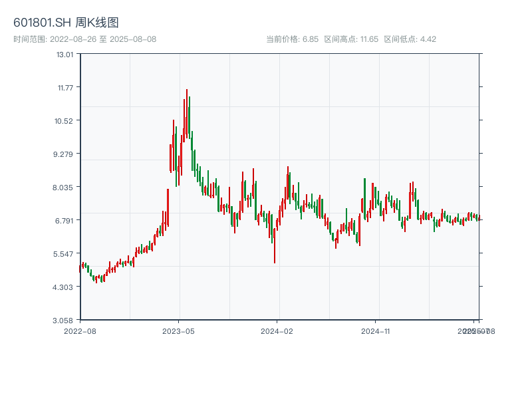
Task: Click the 9.279 y-axis label
Action: click(65, 154)
